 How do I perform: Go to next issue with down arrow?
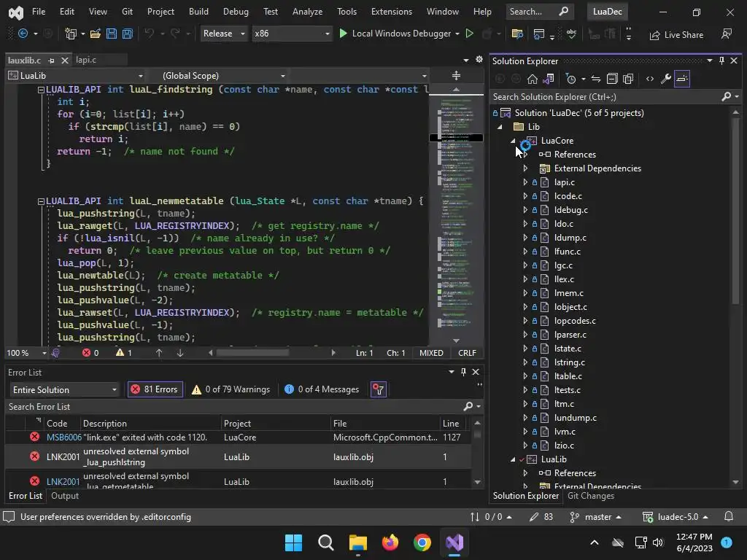point(180,353)
